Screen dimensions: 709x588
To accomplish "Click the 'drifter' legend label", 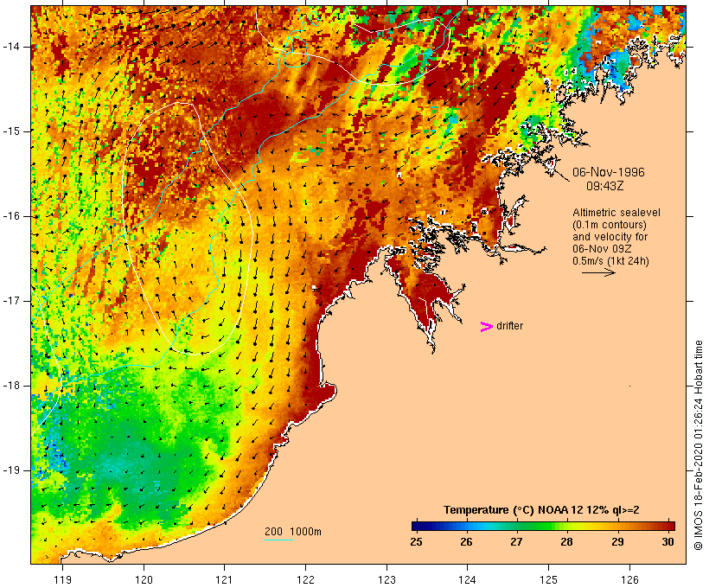I will 509,326.
